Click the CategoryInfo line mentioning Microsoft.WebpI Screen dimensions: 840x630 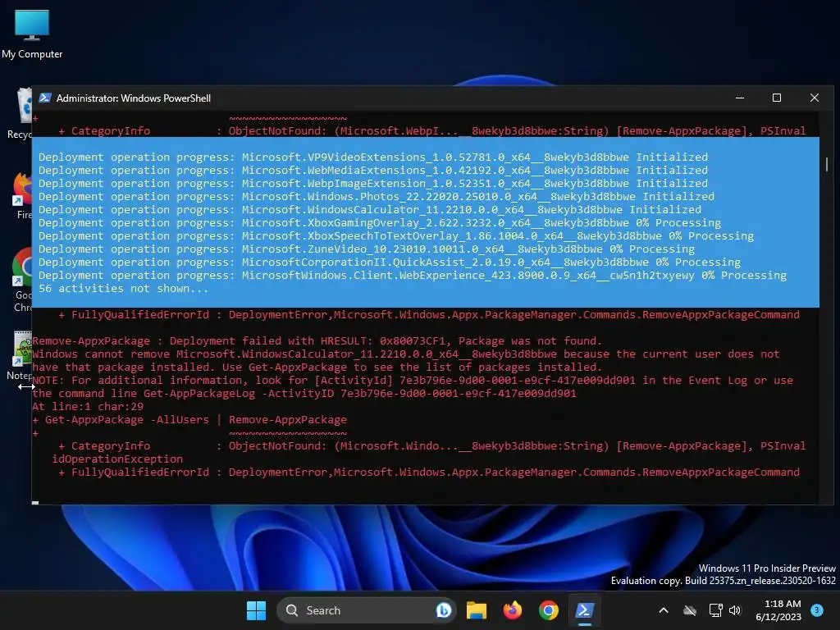(431, 130)
